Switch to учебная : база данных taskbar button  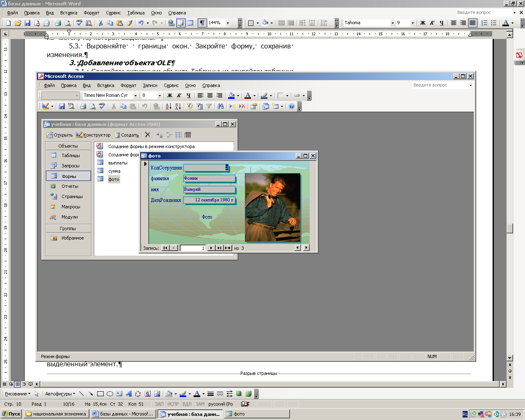[190, 414]
